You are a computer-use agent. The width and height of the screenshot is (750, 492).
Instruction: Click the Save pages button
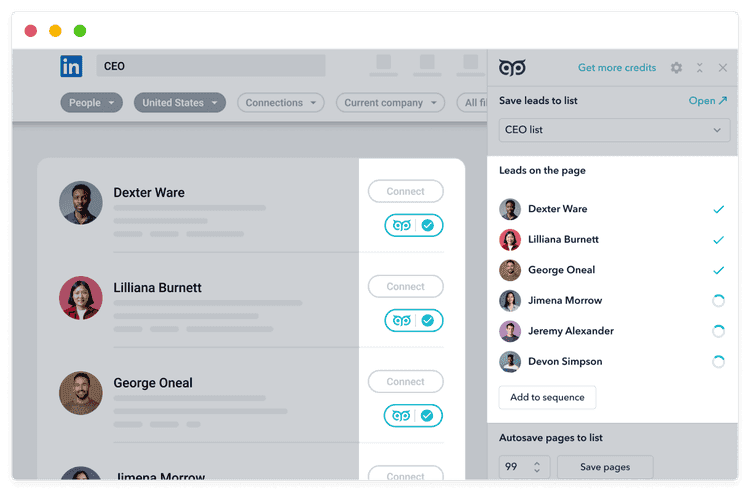coord(605,467)
